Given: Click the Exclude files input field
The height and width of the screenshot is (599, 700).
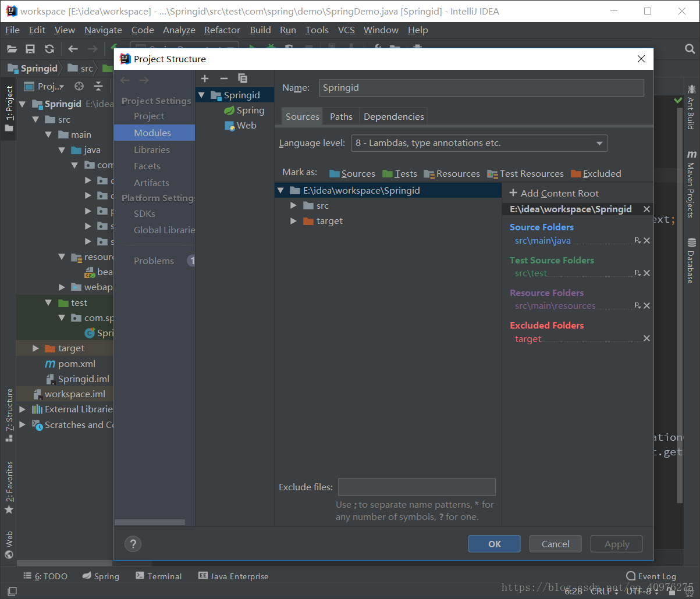Looking at the screenshot, I should pos(417,487).
